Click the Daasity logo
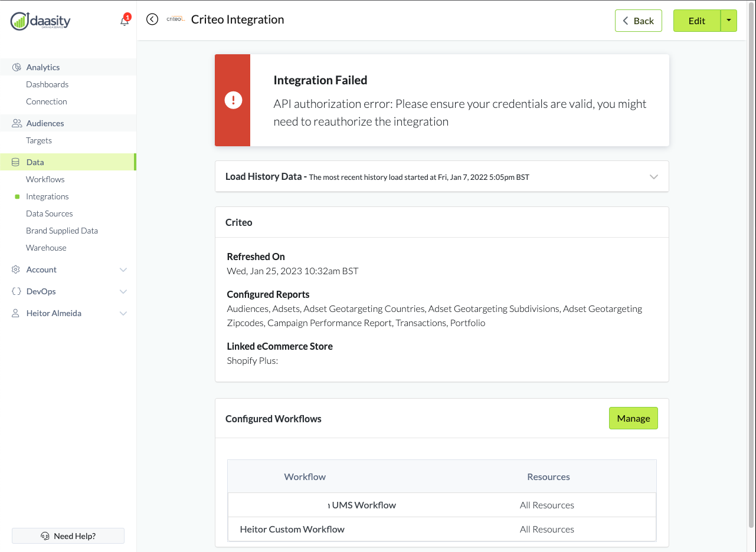756x552 pixels. [x=41, y=21]
